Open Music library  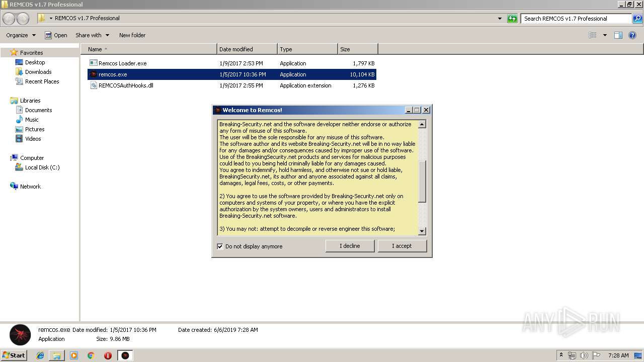(32, 120)
